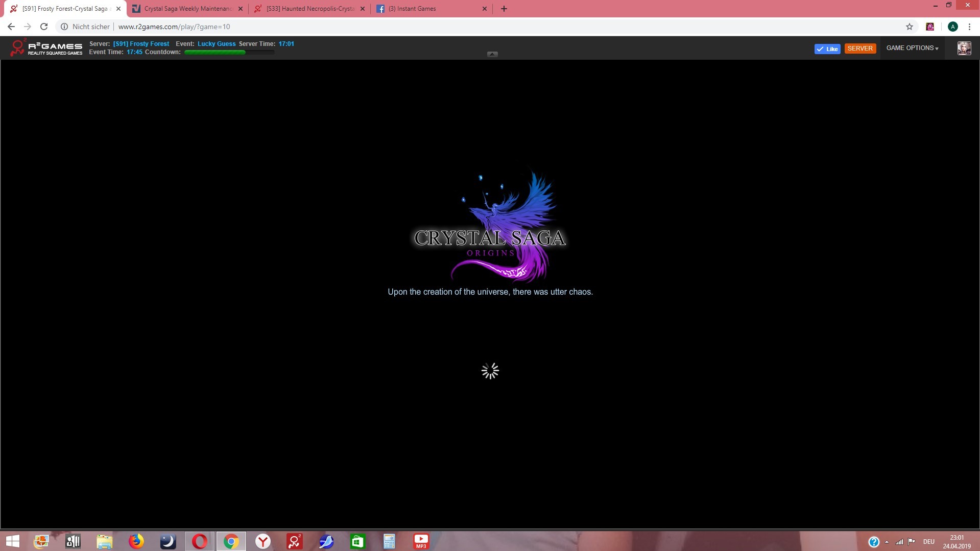Viewport: 980px width, 551px height.
Task: Open the MP3 converter taskbar icon
Action: pos(421,541)
